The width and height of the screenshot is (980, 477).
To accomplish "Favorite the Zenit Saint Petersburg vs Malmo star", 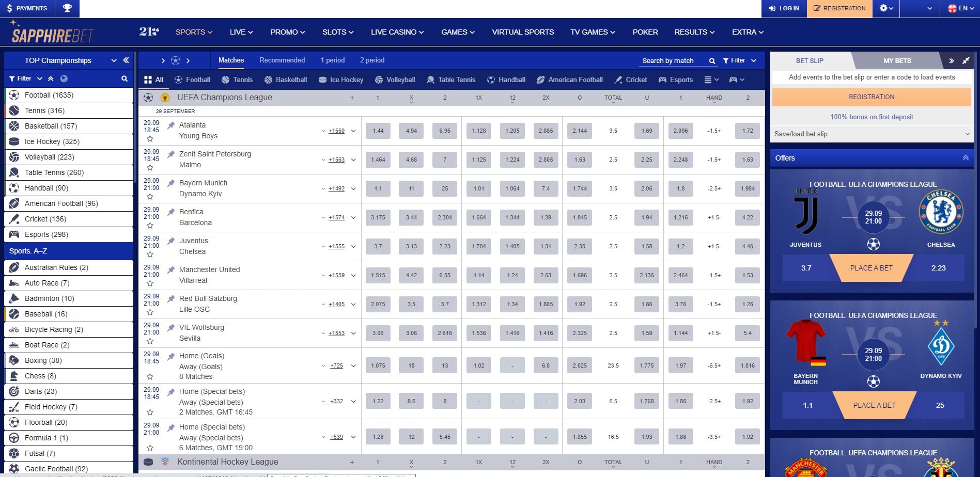I will coord(150,168).
